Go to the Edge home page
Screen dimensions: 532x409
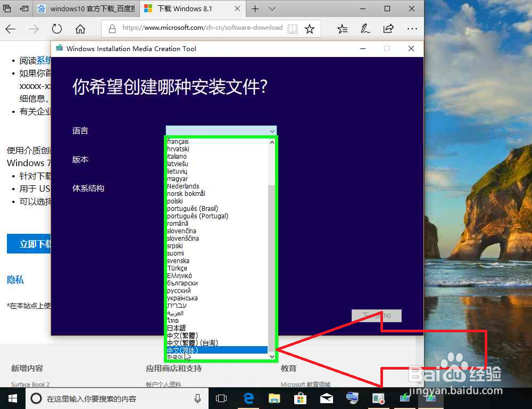80,29
